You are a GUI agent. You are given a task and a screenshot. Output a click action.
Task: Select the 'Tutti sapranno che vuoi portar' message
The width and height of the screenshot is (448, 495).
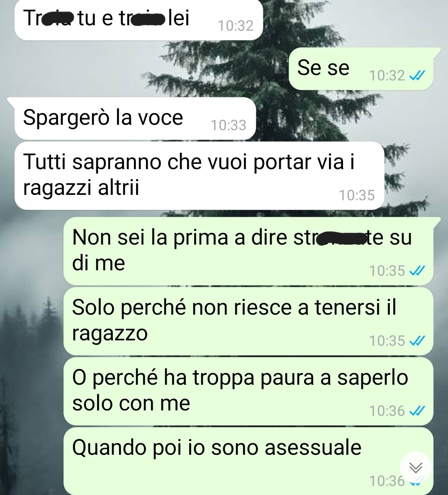point(200,175)
